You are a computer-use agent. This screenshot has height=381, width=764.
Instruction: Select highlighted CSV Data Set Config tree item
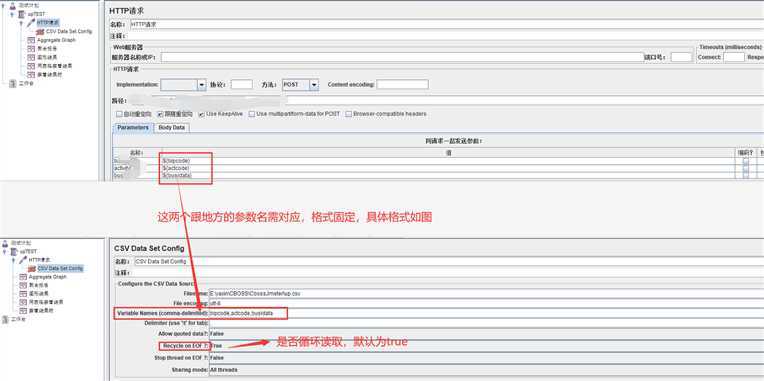pos(60,268)
